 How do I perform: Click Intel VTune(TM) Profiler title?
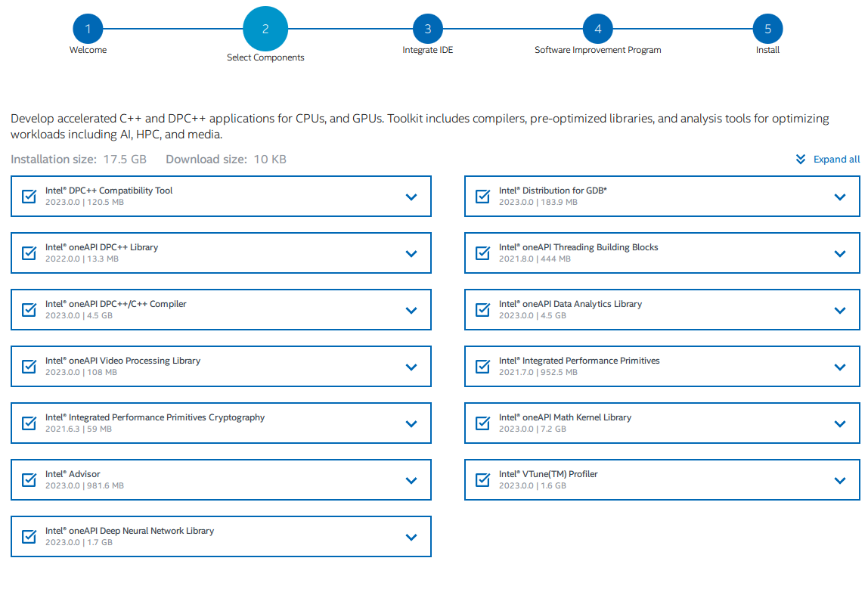tap(548, 474)
